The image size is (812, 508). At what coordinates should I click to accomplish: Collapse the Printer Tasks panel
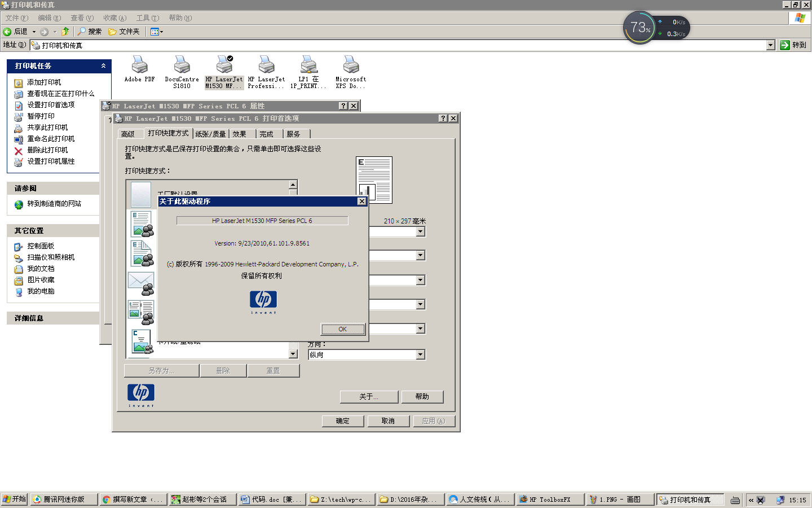tap(103, 66)
